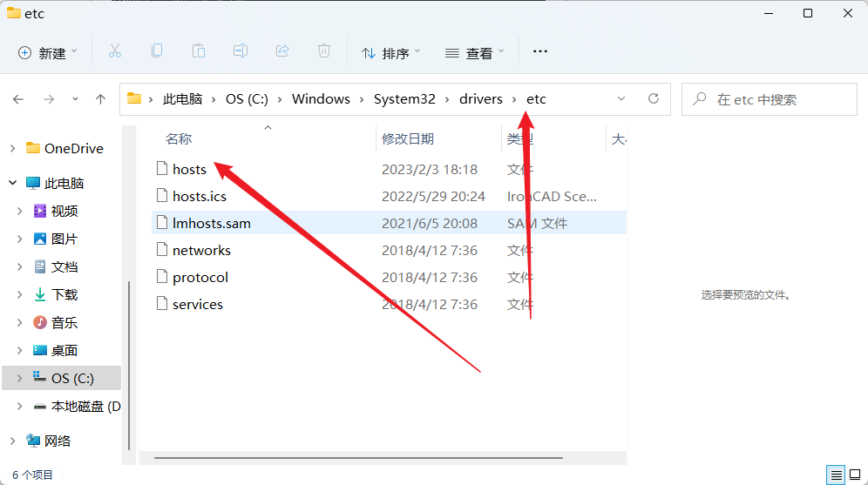Click the Refresh button beside address bar
This screenshot has height=485, width=868.
[x=654, y=99]
